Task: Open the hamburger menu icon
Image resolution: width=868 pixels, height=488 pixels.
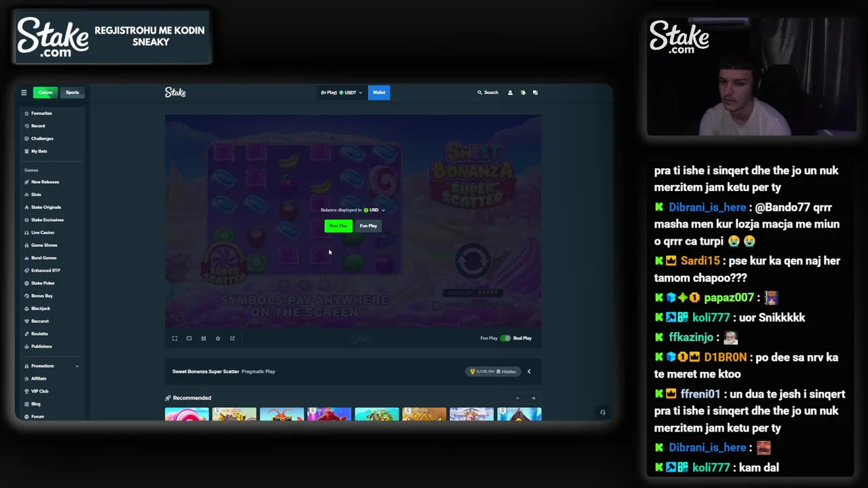Action: click(24, 92)
